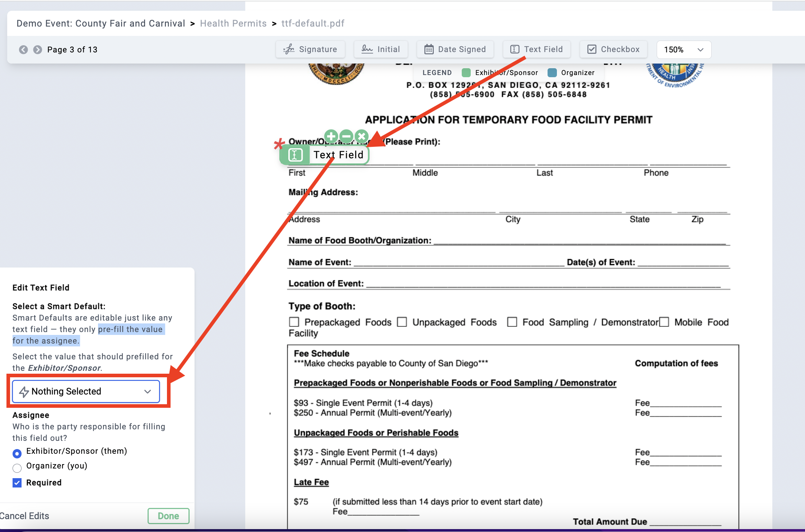Select the placed Text Field on the form
Viewport: 805px width, 532px height.
click(x=324, y=155)
